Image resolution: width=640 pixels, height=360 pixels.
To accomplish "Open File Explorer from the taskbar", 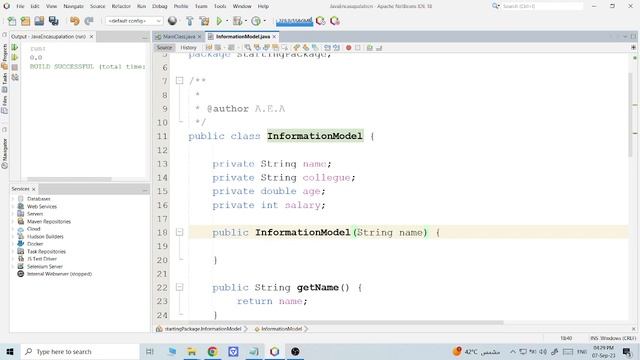I will coord(191,351).
